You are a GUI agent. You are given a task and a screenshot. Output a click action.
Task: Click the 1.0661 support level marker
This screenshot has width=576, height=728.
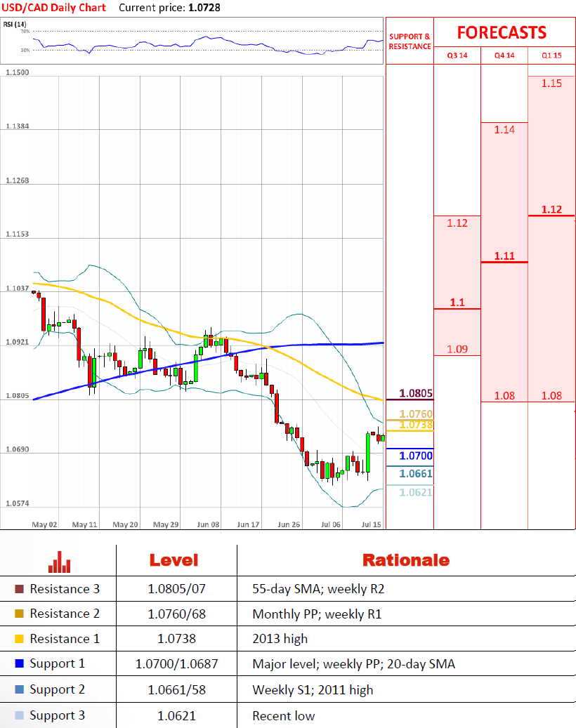pyautogui.click(x=416, y=474)
